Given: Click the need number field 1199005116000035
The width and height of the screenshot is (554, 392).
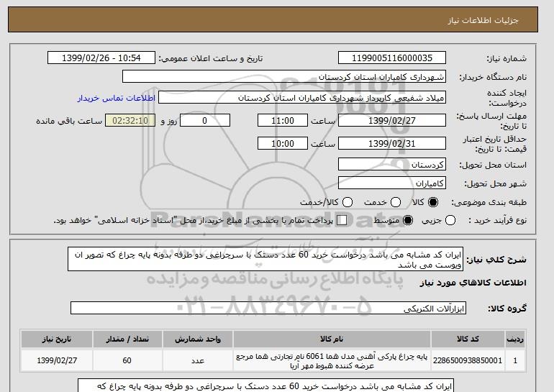Looking at the screenshot, I should click(x=392, y=58).
